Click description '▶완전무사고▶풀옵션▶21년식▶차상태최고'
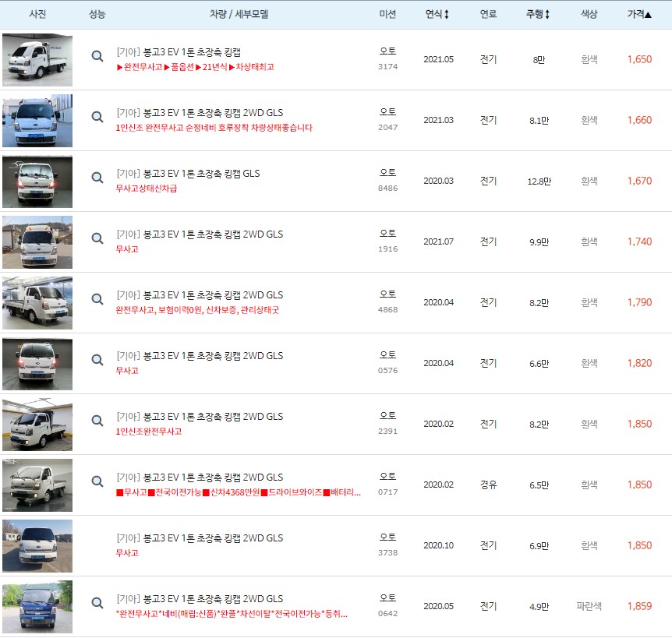This screenshot has width=672, height=638. 195,67
